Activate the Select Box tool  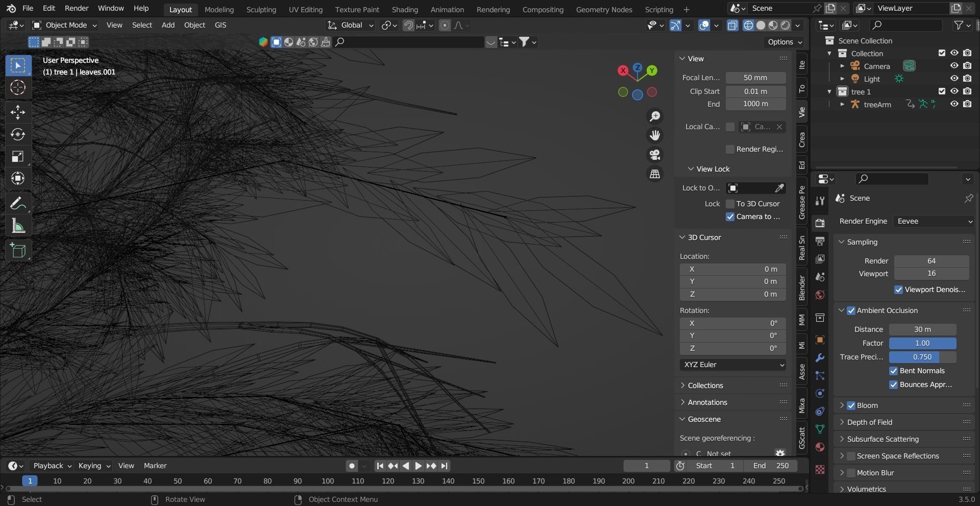(x=18, y=65)
